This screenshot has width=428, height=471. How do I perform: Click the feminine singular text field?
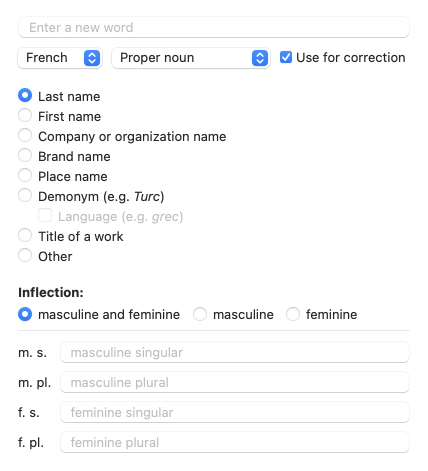[235, 412]
